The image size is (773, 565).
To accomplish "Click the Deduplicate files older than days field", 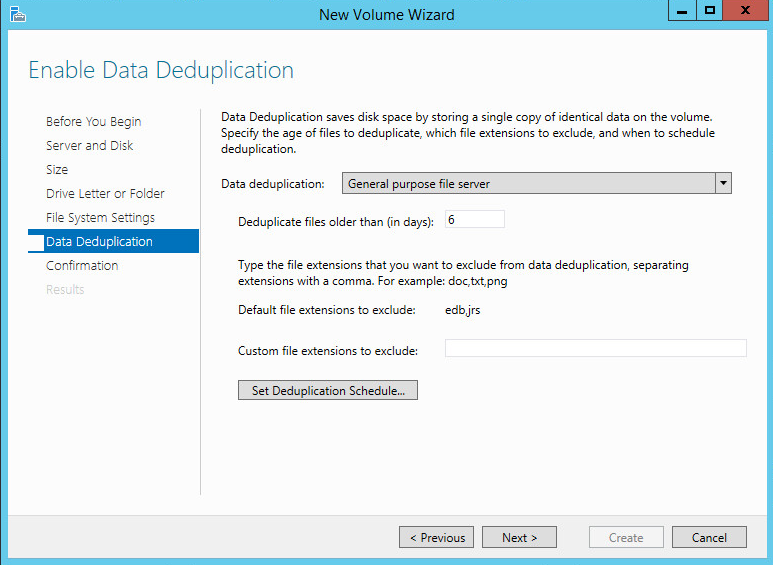I will 475,219.
